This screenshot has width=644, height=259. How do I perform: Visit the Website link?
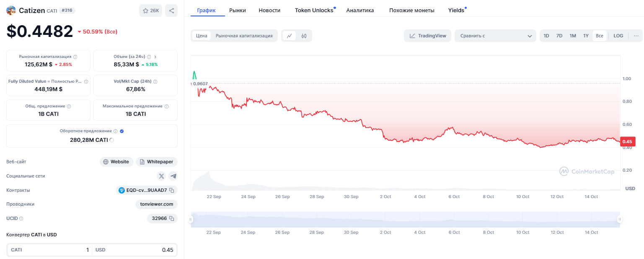pos(116,162)
